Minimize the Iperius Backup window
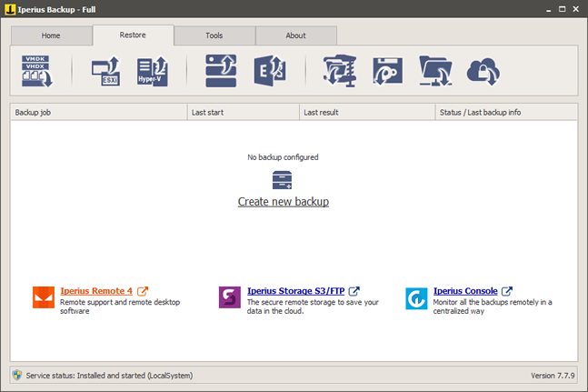 [x=548, y=9]
